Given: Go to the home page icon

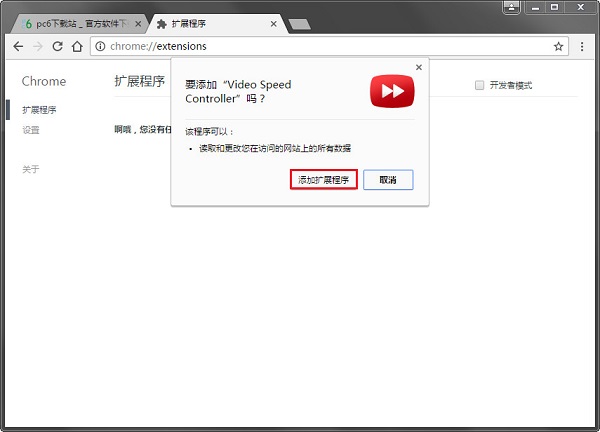Looking at the screenshot, I should point(77,46).
